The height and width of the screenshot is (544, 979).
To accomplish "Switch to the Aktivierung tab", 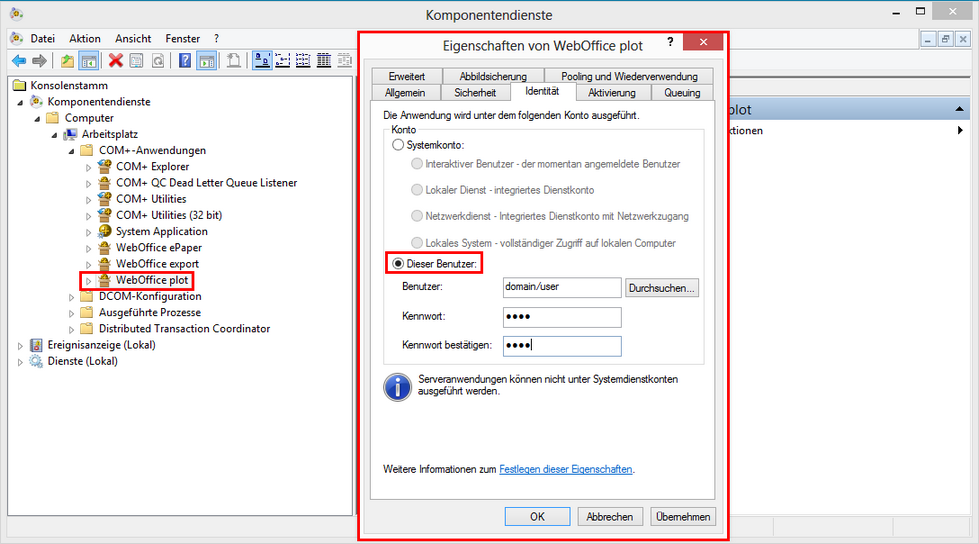I will (x=612, y=92).
